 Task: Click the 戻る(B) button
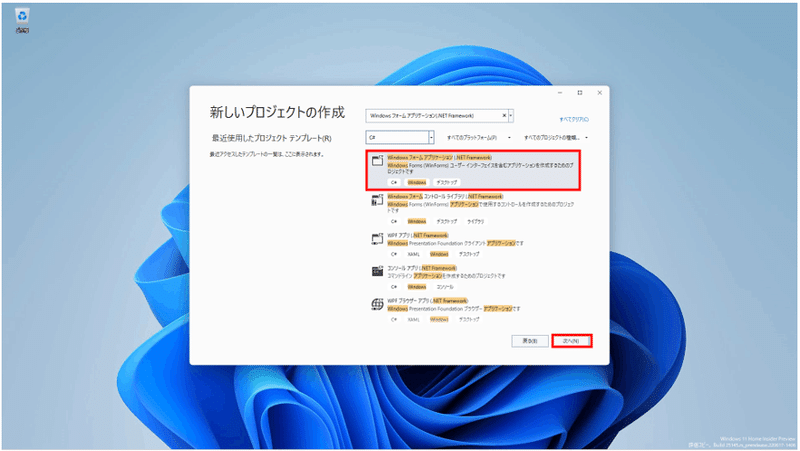click(530, 341)
